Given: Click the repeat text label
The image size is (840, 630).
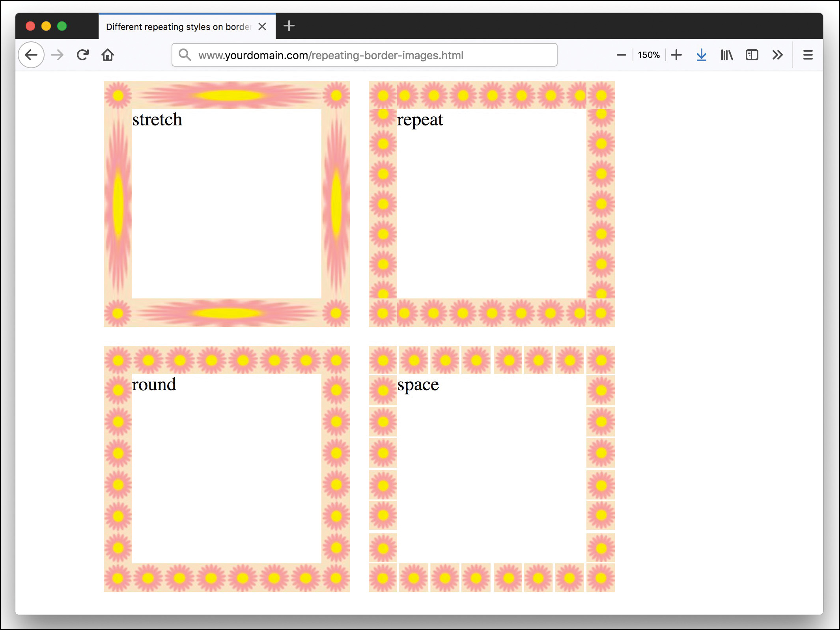Looking at the screenshot, I should pos(420,120).
